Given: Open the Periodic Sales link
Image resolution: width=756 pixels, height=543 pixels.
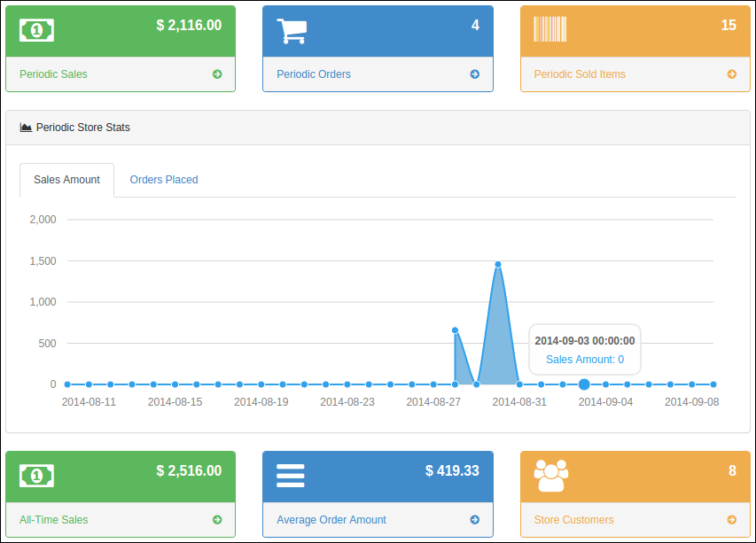Looking at the screenshot, I should (x=53, y=74).
